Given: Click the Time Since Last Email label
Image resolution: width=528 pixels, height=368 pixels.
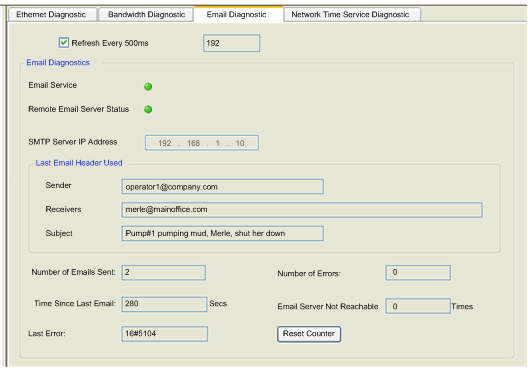Looking at the screenshot, I should [75, 304].
